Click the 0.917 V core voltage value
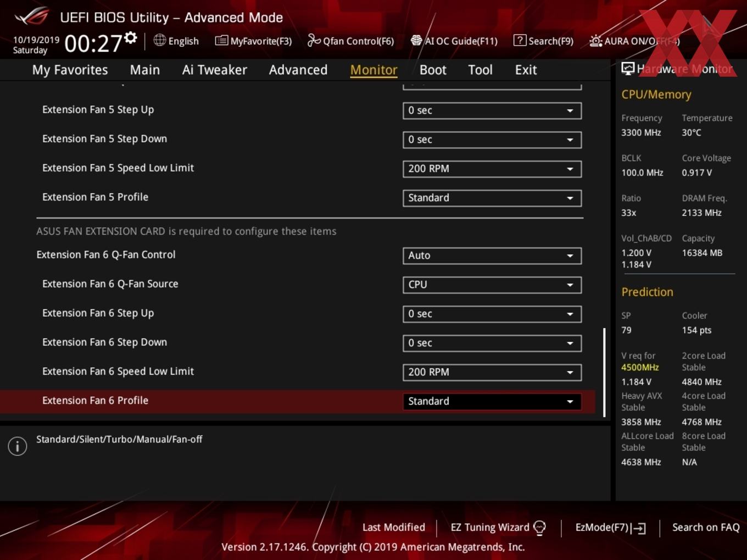Screen dimensions: 747x560 pos(696,172)
